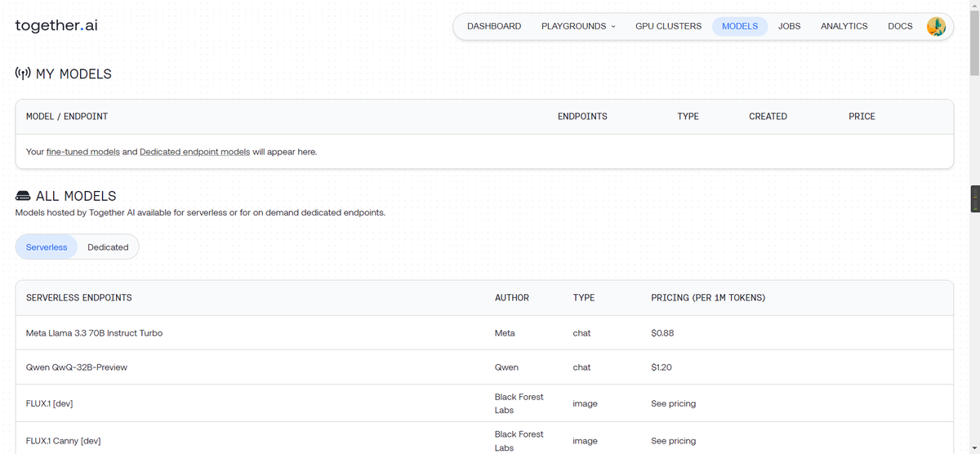Select the FLUX.1 Canny [dev] model
980x454 pixels.
tap(63, 441)
